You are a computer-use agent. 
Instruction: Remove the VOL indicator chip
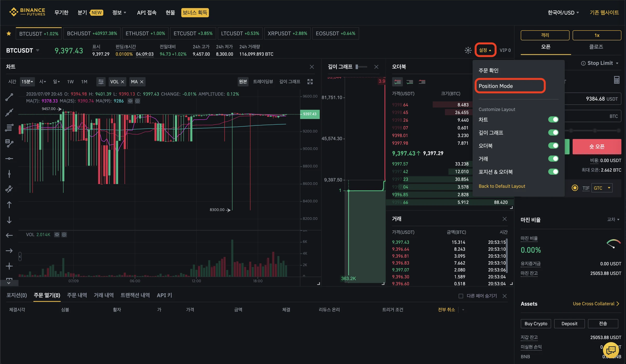tap(122, 82)
